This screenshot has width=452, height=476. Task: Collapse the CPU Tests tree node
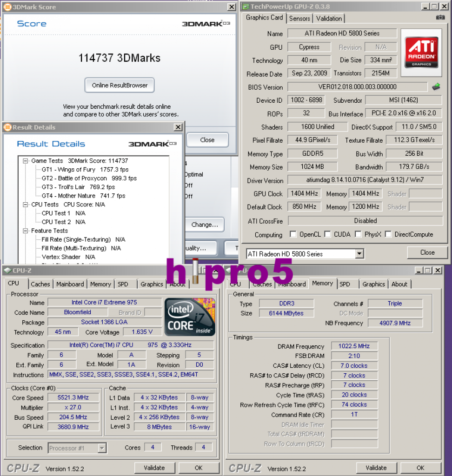point(26,205)
